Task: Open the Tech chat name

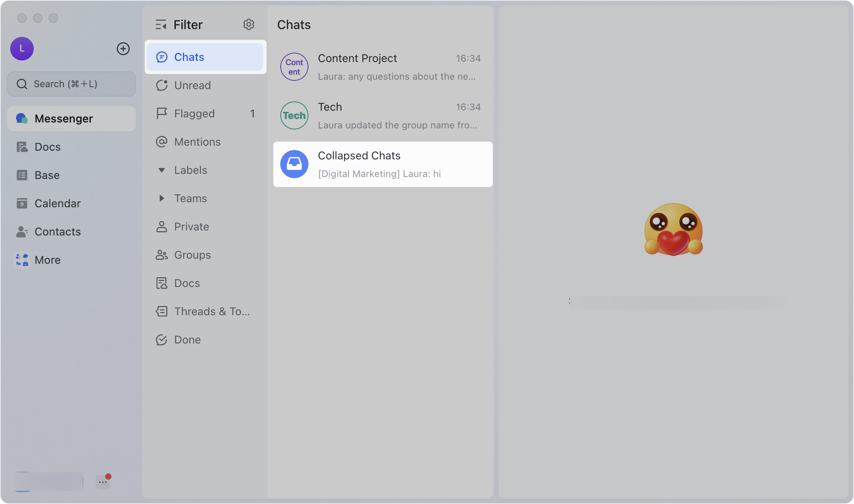Action: tap(330, 107)
